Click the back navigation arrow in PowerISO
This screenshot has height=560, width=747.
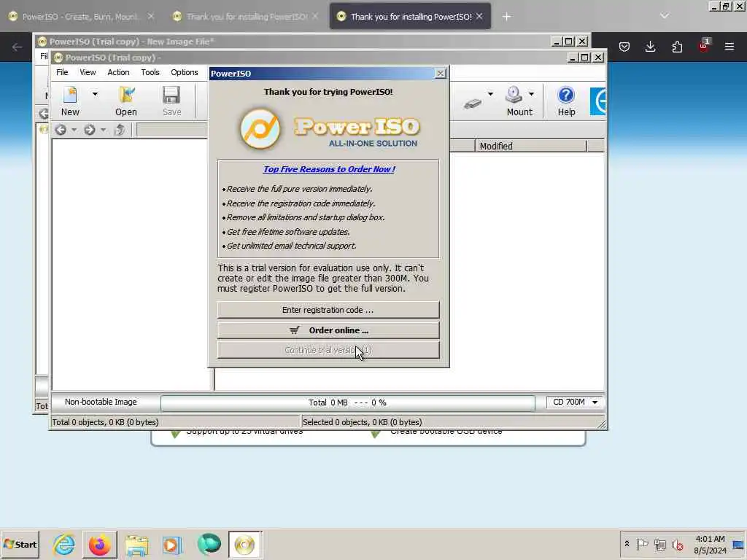(x=61, y=130)
